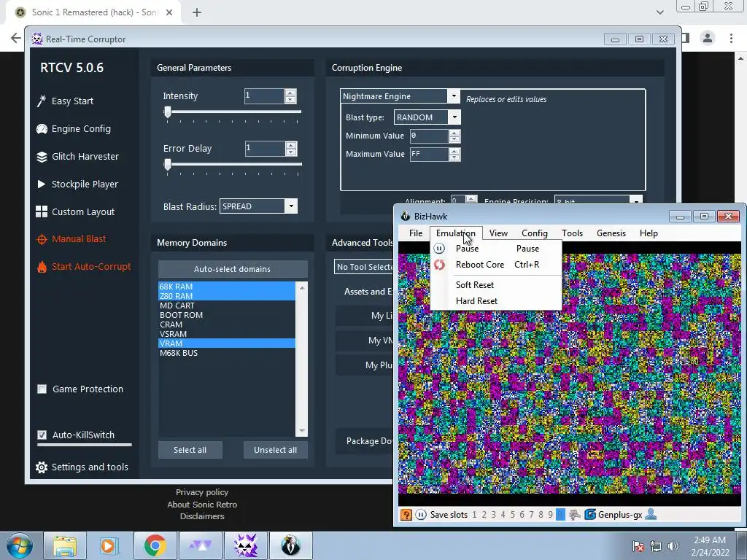Open the BizHawk Config menu
Image resolution: width=747 pixels, height=560 pixels.
coord(535,233)
